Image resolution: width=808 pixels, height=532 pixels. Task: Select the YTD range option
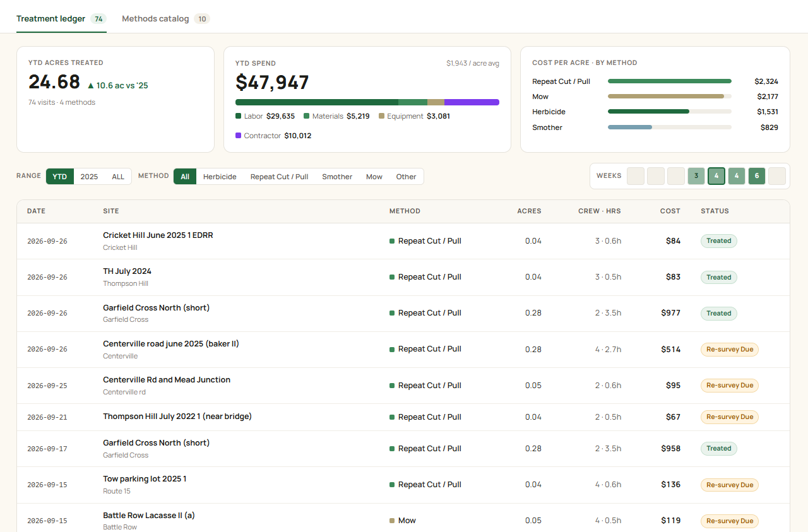tap(60, 177)
